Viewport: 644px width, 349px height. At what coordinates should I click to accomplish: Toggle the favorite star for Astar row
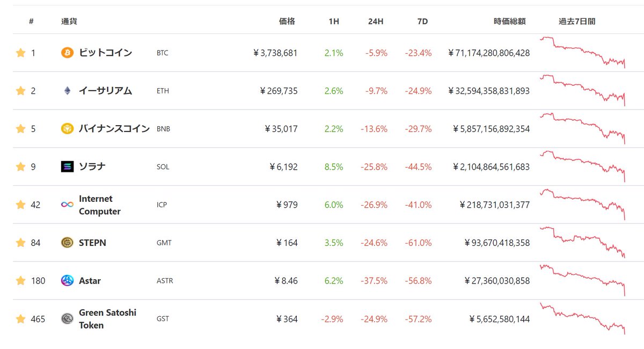point(20,281)
